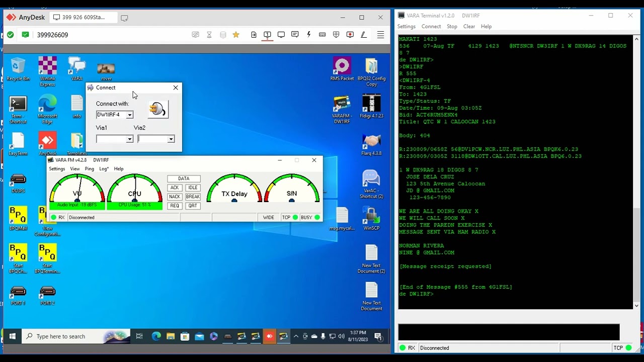Click AnyDesk whiteboard pen icon
Screen dimensions: 644x362
(x=363, y=35)
